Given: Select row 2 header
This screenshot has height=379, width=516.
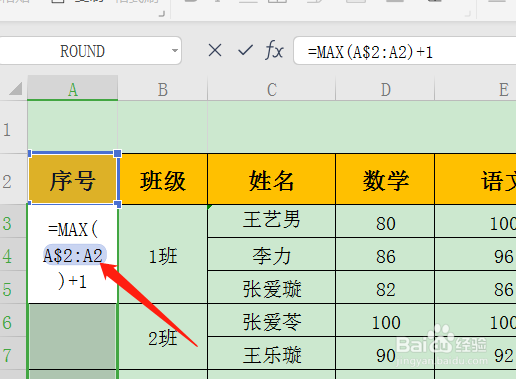Looking at the screenshot, I should [13, 179].
